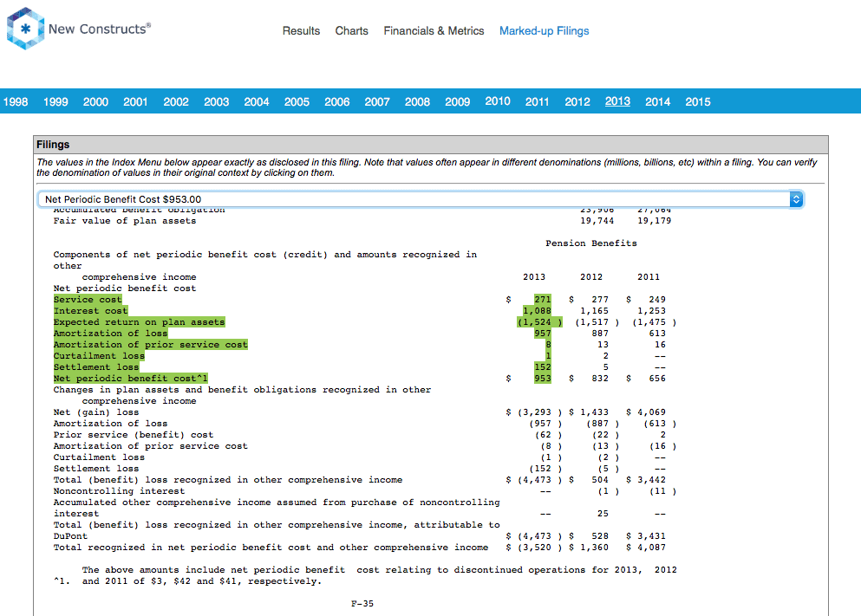Select the underlined 2013 filing year

[617, 101]
